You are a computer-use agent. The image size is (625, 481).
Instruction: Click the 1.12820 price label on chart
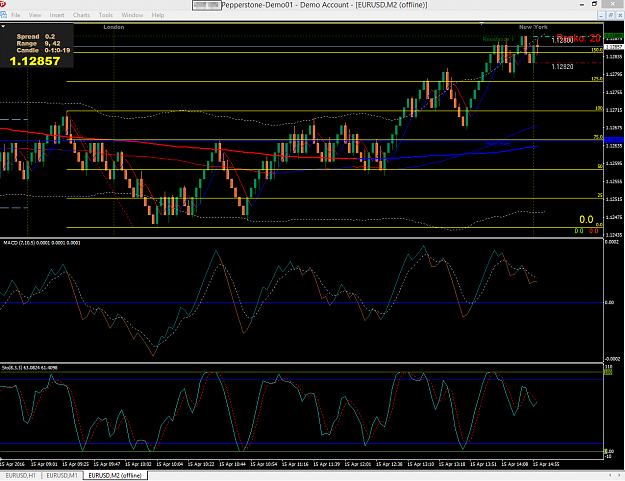(x=562, y=67)
